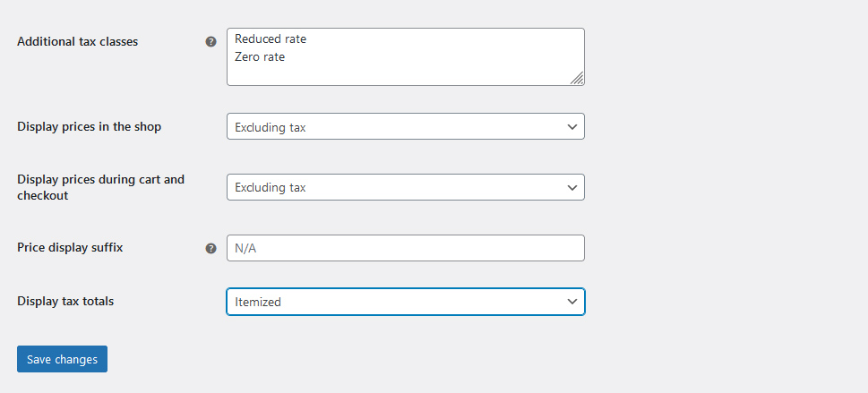The image size is (868, 393).
Task: Click the 'Zero rate' line in textarea
Action: (x=260, y=57)
